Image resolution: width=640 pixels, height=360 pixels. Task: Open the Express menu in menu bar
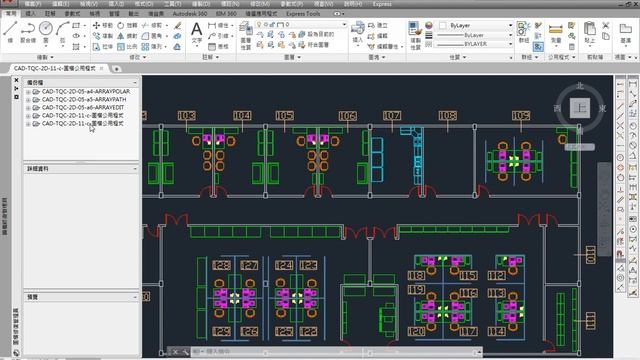[x=382, y=4]
